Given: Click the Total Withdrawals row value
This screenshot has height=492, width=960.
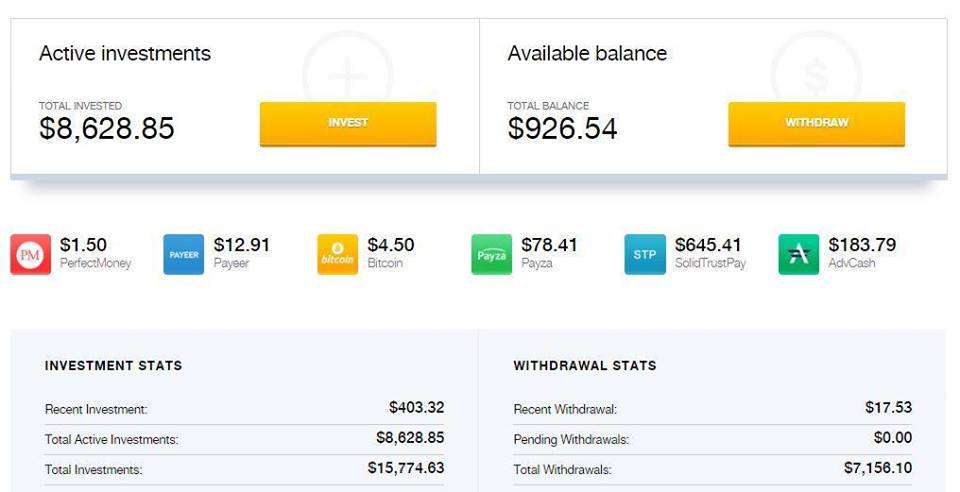Looking at the screenshot, I should [x=878, y=468].
